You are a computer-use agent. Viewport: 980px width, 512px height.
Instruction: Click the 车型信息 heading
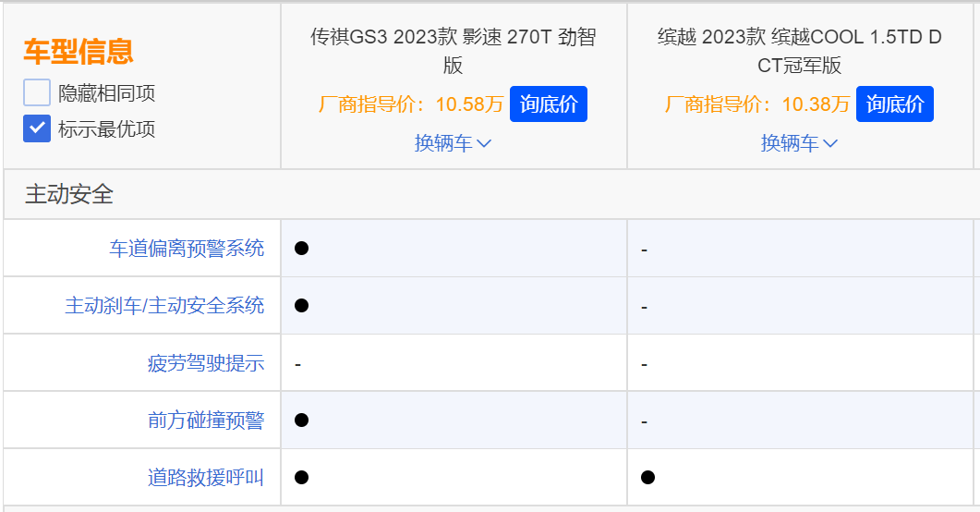coord(79,51)
